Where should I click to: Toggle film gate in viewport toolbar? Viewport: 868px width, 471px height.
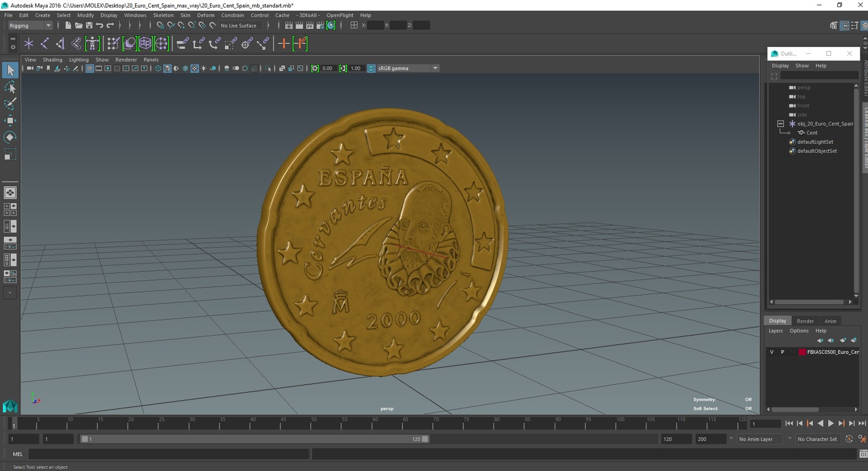point(99,68)
